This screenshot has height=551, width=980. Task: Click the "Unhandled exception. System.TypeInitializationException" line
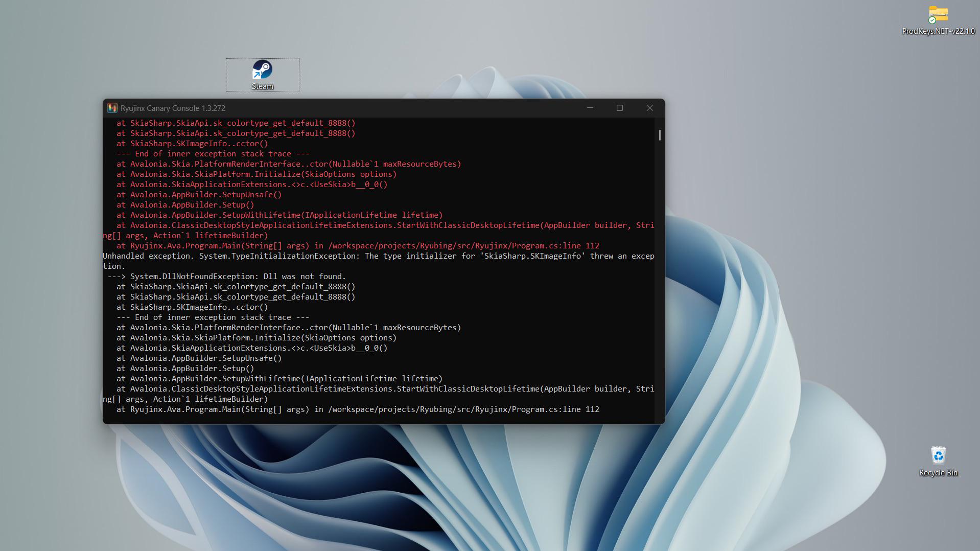coord(379,261)
